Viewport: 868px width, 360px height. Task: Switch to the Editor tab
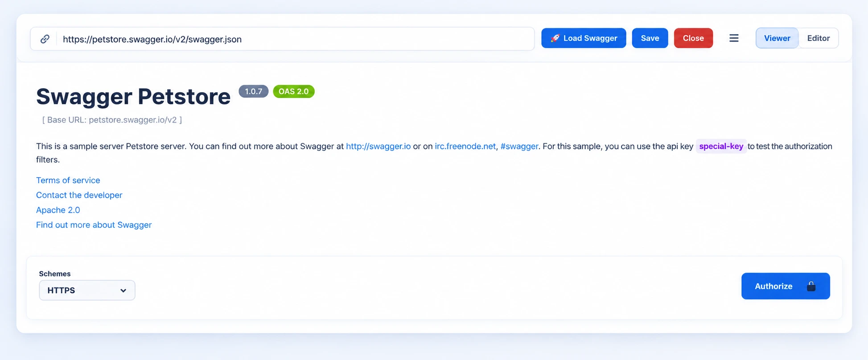(818, 38)
